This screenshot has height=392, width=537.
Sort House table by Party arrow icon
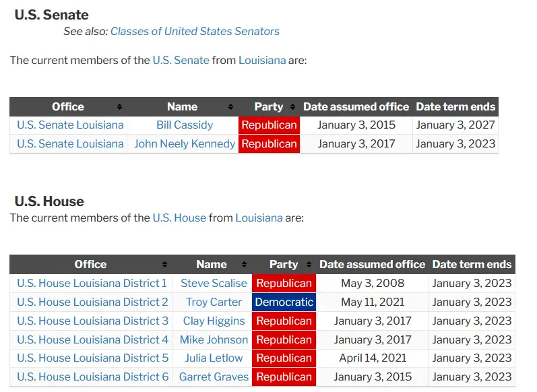(x=309, y=265)
